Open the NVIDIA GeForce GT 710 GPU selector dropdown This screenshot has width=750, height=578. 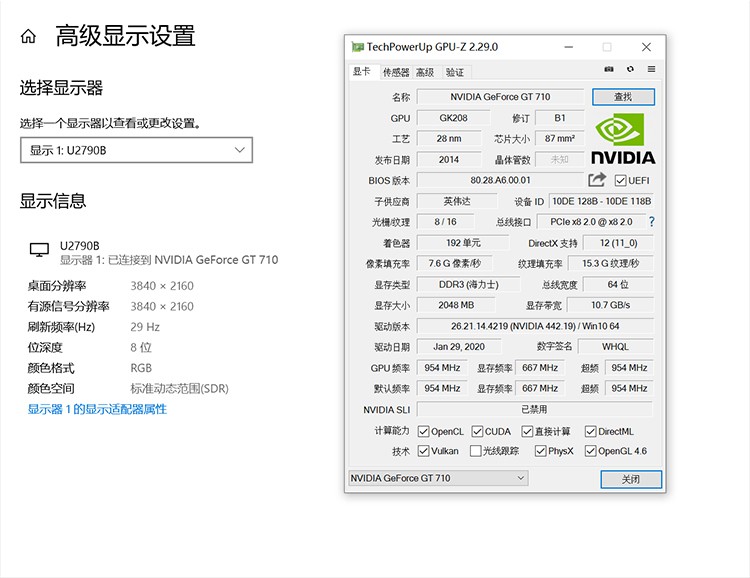[439, 478]
